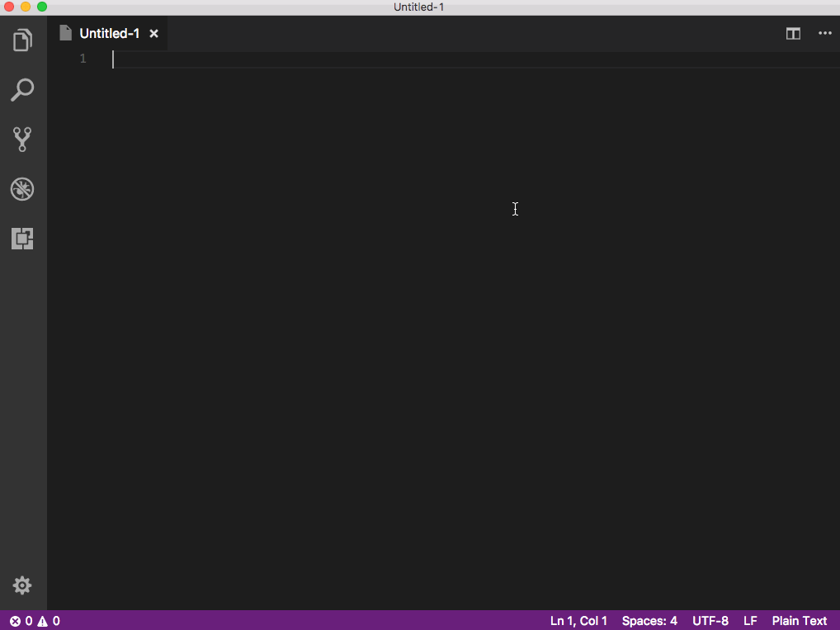Open indentation settings via Spaces: 4
This screenshot has height=630, width=840.
[649, 620]
